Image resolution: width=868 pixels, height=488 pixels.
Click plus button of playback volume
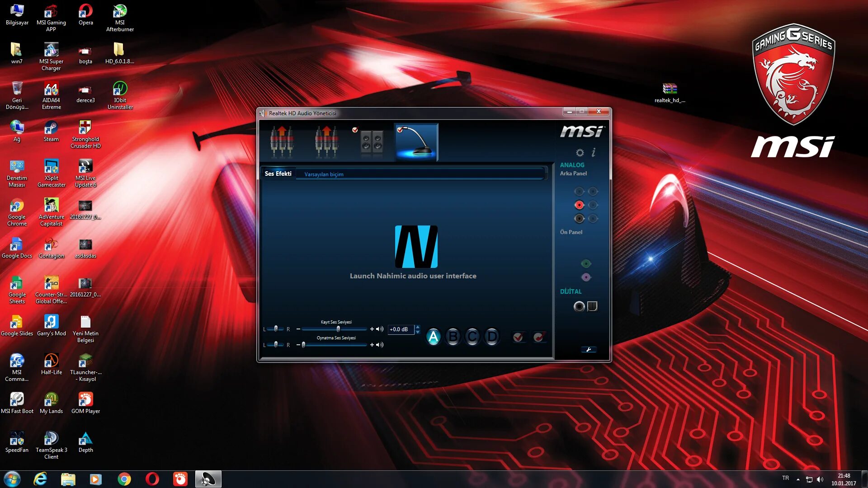tap(372, 345)
